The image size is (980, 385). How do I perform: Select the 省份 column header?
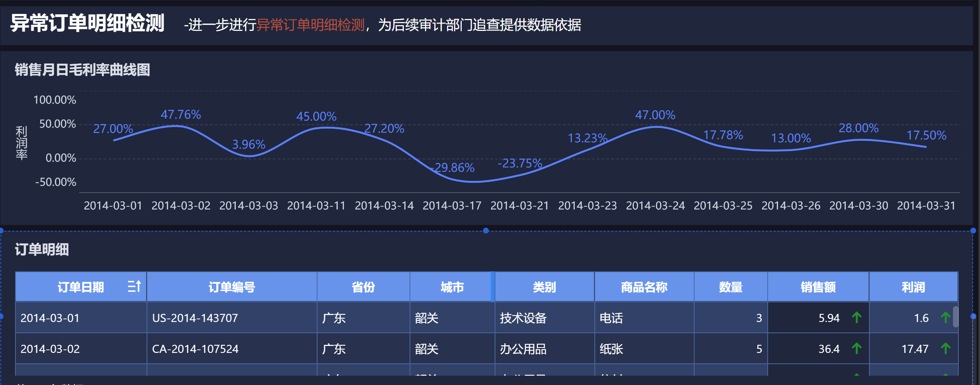pos(363,287)
